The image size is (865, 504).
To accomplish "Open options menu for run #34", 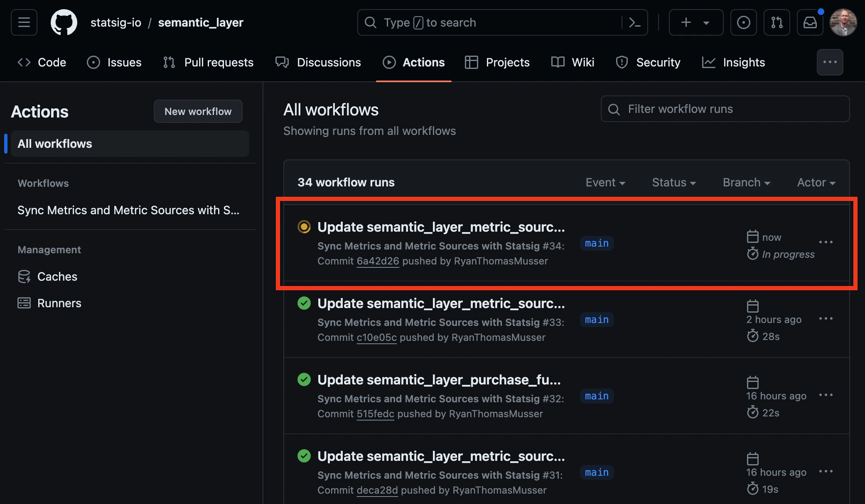I will (826, 242).
